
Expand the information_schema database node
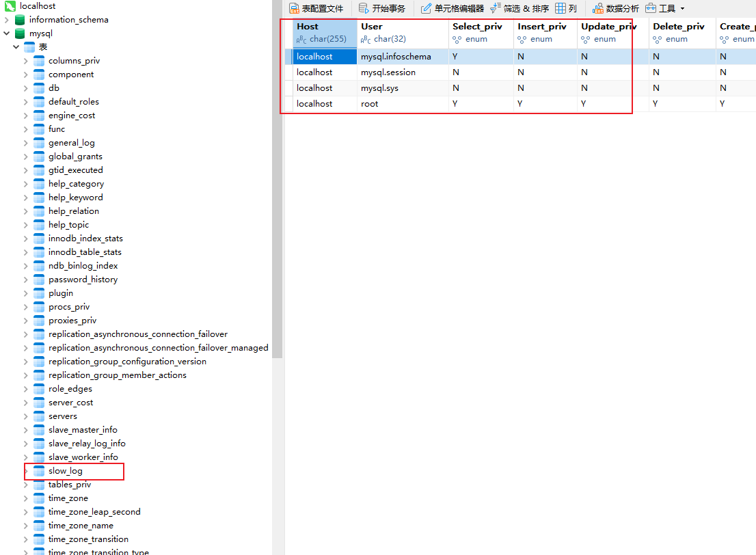click(7, 20)
